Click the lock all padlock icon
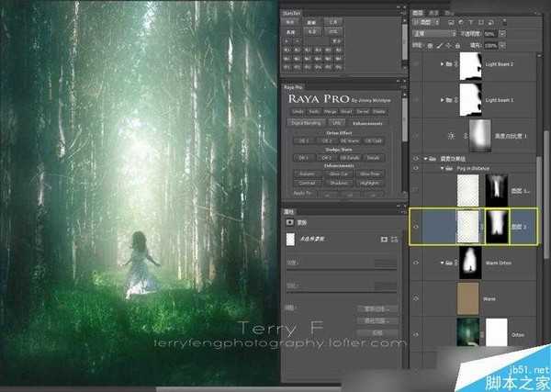The image size is (551, 392). tap(457, 46)
